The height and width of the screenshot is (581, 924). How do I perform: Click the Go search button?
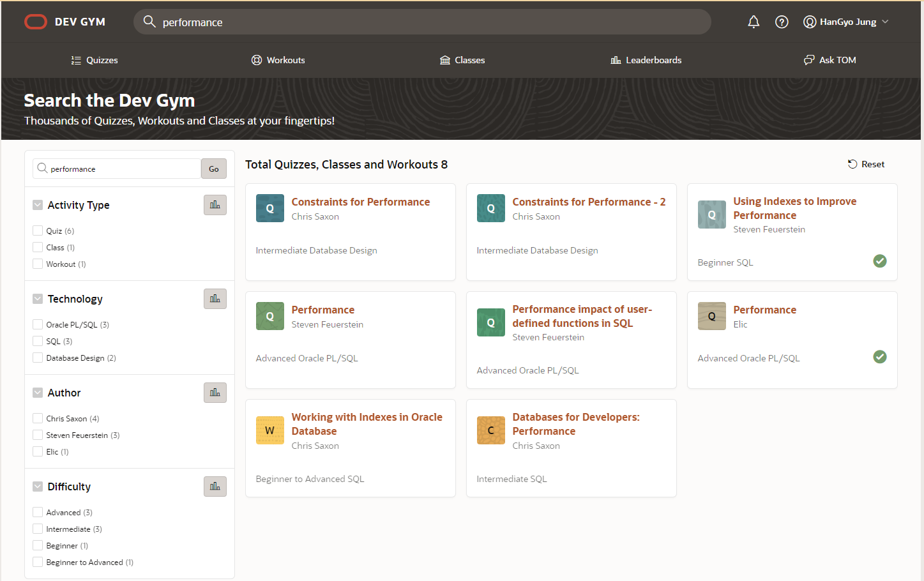coord(214,169)
